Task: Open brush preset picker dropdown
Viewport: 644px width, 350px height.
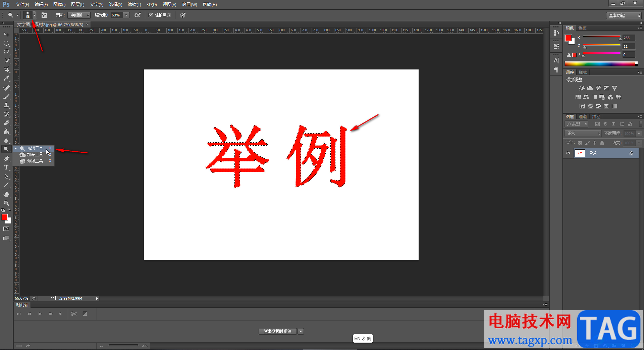Action: click(34, 15)
